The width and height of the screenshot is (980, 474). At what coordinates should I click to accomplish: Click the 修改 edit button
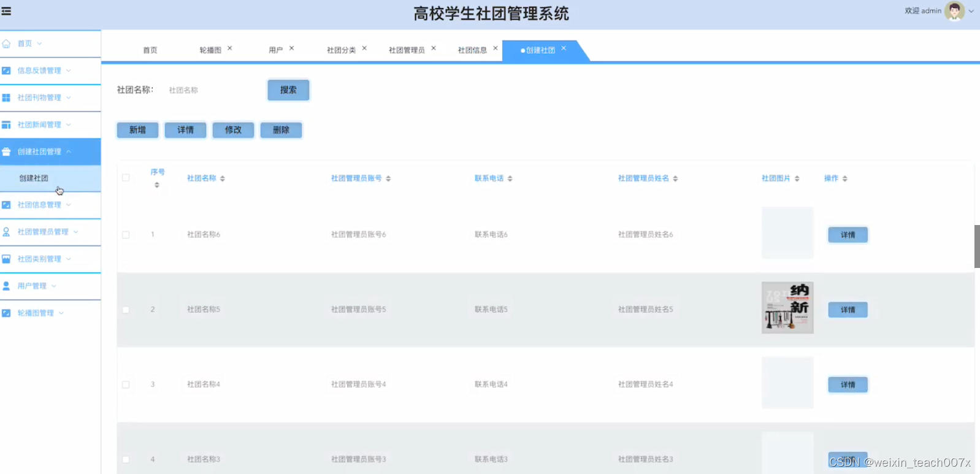point(233,130)
